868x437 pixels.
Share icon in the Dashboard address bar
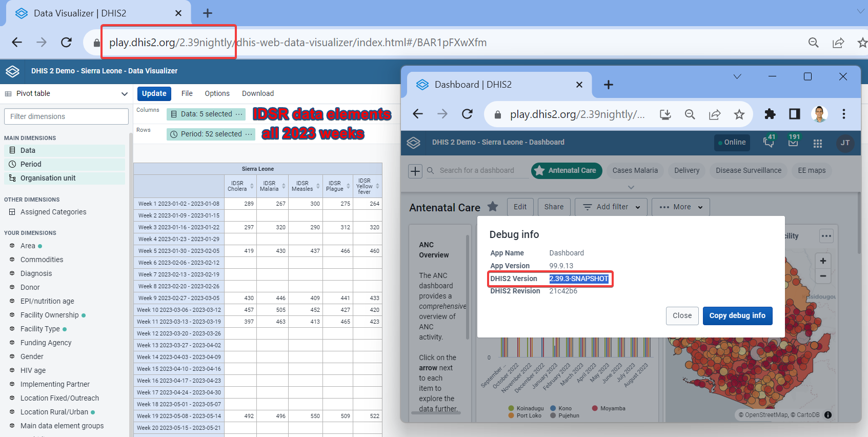pyautogui.click(x=715, y=114)
